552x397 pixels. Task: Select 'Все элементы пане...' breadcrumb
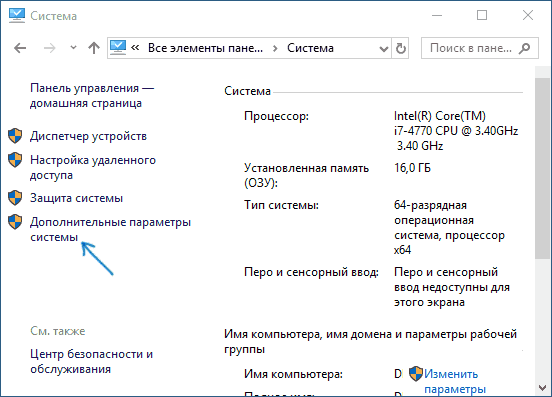[x=205, y=48]
